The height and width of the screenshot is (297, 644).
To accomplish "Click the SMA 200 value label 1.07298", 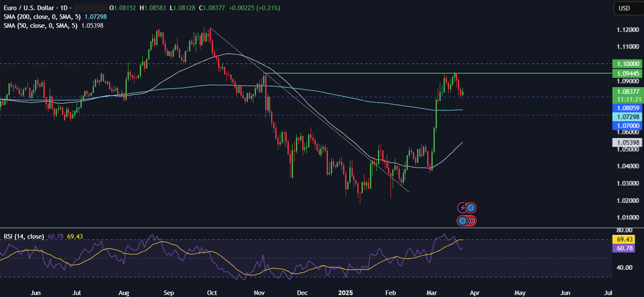I will pos(628,116).
